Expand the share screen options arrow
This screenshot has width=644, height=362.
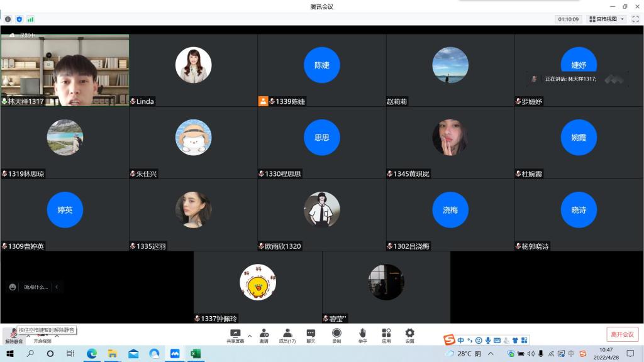pos(249,335)
